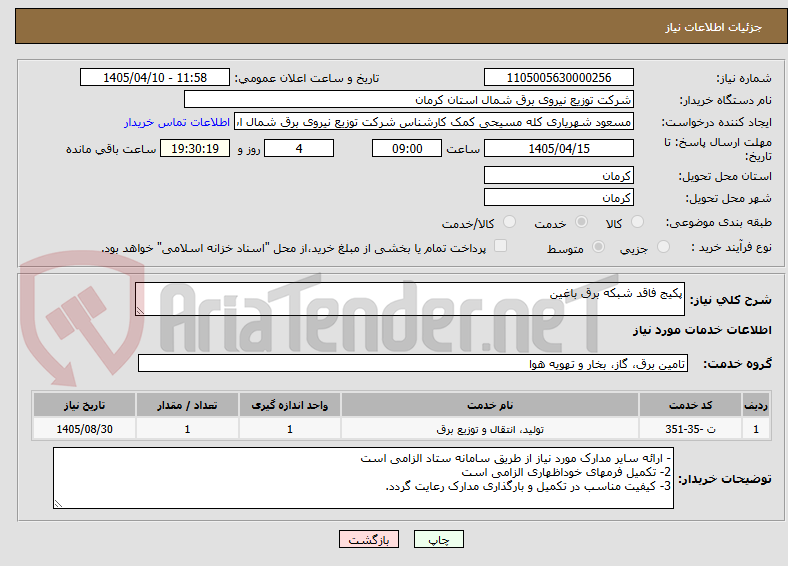Click the جزئیات اطلاعات نیاز header title
The height and width of the screenshot is (566, 788).
coord(714,27)
